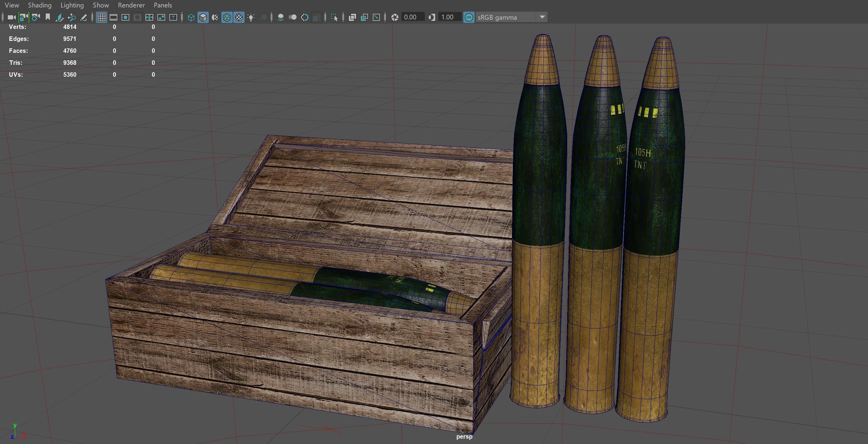Open the Renderer menu
868x444 pixels.
pyautogui.click(x=131, y=5)
